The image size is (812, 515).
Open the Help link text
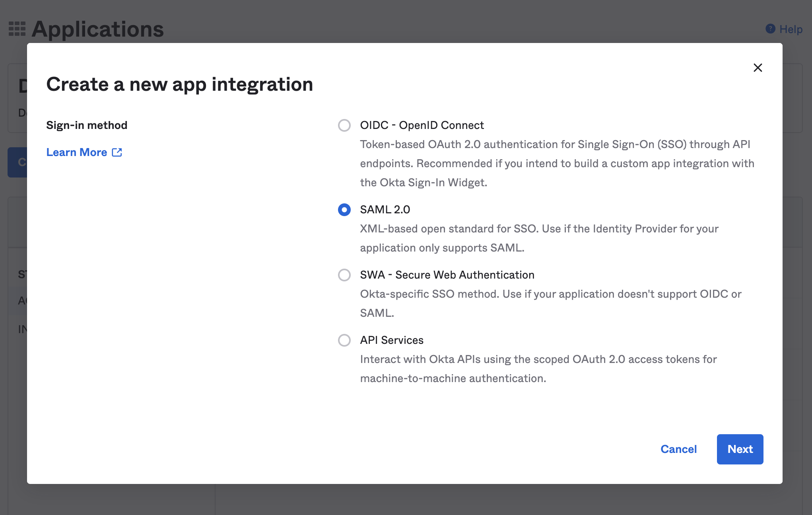click(x=791, y=29)
